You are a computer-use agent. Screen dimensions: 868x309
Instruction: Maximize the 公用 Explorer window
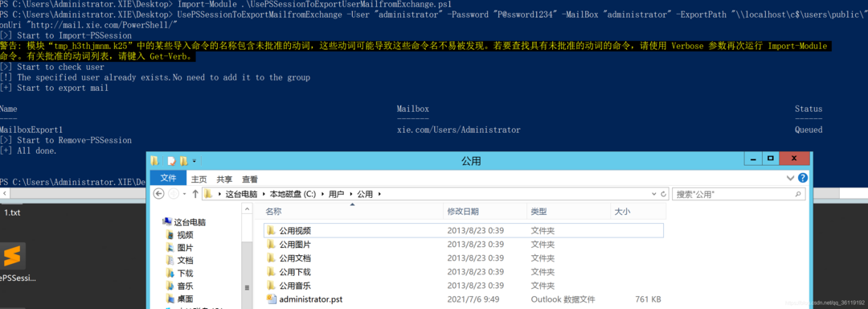coord(770,159)
